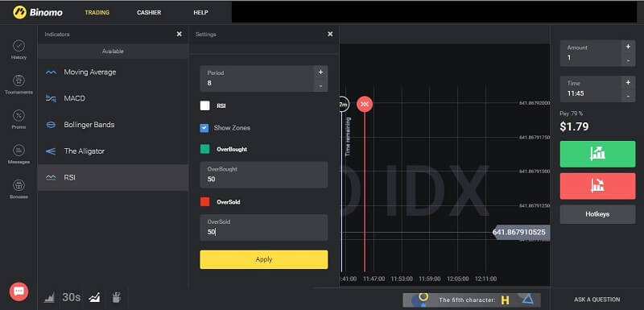Open the 30s timeframe selector
Screen dimensions: 644x310
pyautogui.click(x=71, y=297)
